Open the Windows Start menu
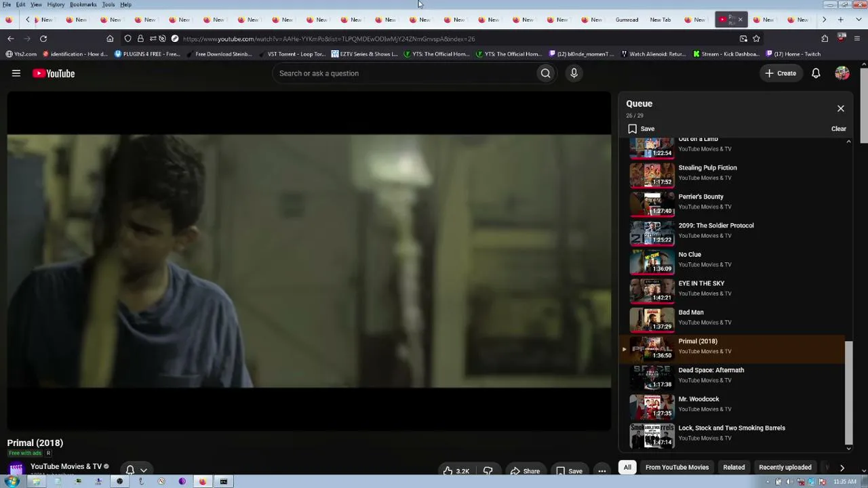This screenshot has height=488, width=868. click(x=12, y=481)
